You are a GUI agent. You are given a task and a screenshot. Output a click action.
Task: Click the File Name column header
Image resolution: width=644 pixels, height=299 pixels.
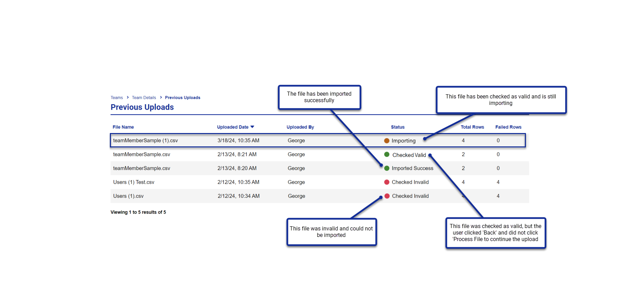coord(123,127)
